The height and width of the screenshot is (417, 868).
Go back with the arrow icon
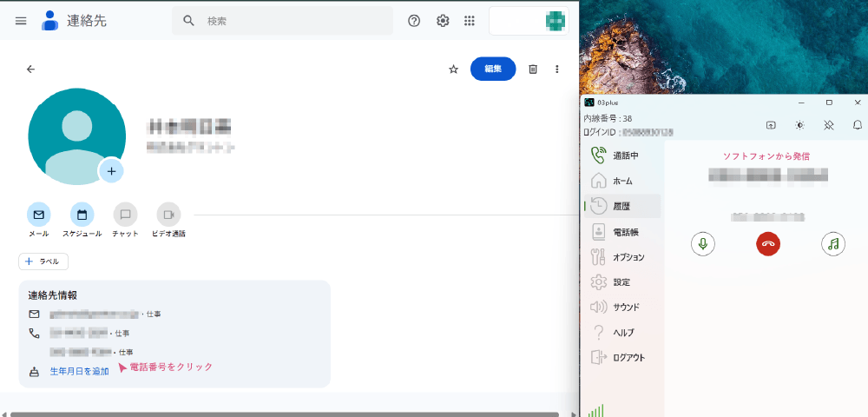31,69
